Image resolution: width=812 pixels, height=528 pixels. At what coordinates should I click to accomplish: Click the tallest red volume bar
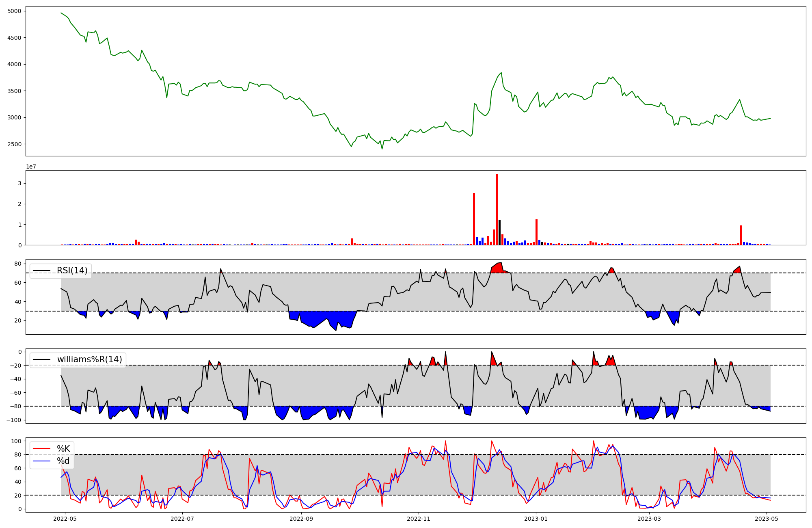coord(497,209)
